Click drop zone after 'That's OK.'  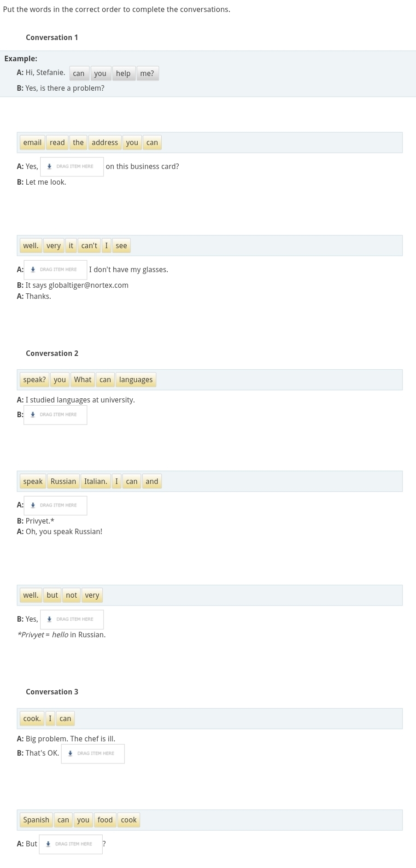93,754
